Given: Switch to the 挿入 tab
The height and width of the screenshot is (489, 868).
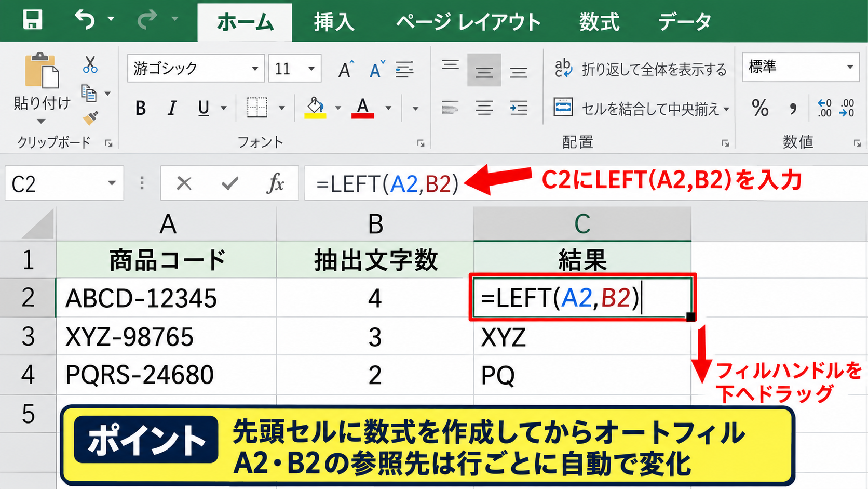Looking at the screenshot, I should [334, 22].
